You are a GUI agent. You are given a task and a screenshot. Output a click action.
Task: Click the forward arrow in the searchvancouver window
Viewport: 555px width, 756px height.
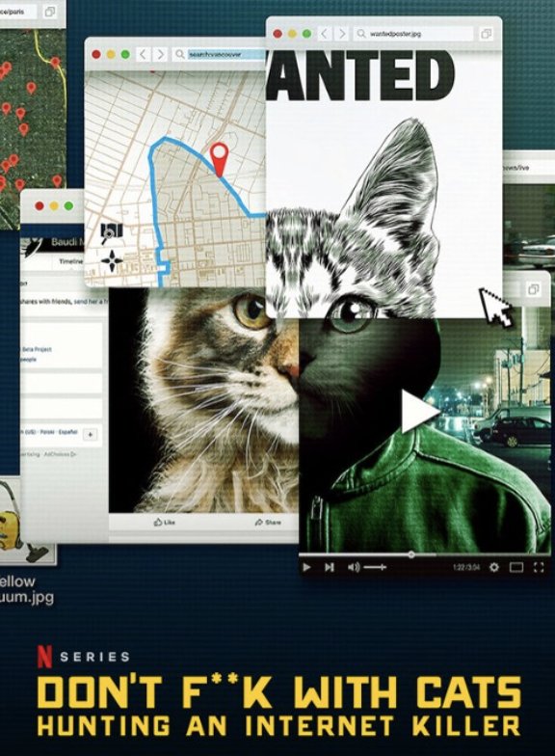[x=160, y=54]
